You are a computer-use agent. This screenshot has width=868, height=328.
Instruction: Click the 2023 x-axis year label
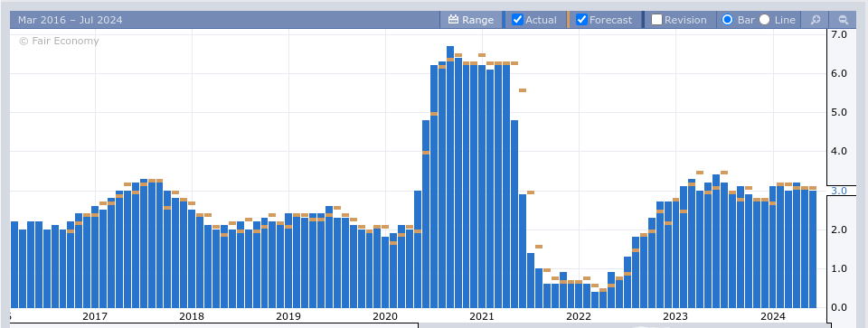point(675,316)
